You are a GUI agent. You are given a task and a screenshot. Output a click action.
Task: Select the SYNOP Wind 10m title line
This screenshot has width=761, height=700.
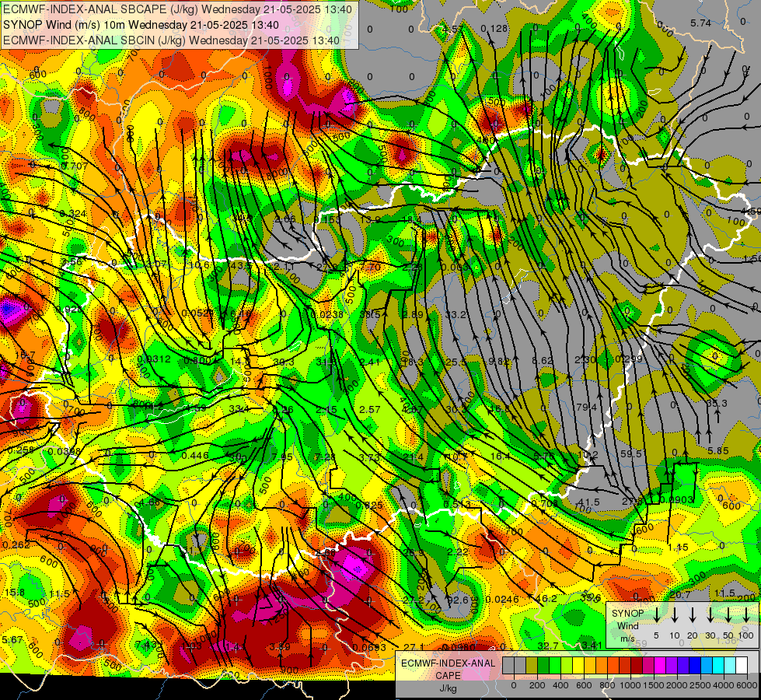141,25
